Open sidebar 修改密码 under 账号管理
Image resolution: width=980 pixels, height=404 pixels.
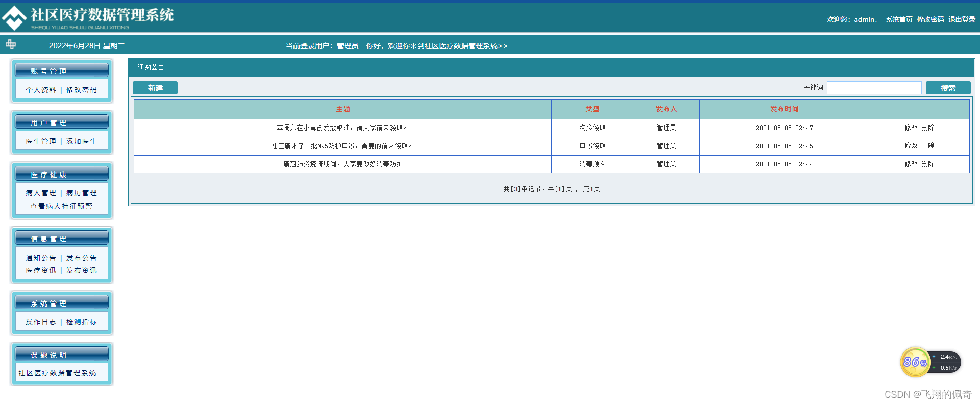81,90
